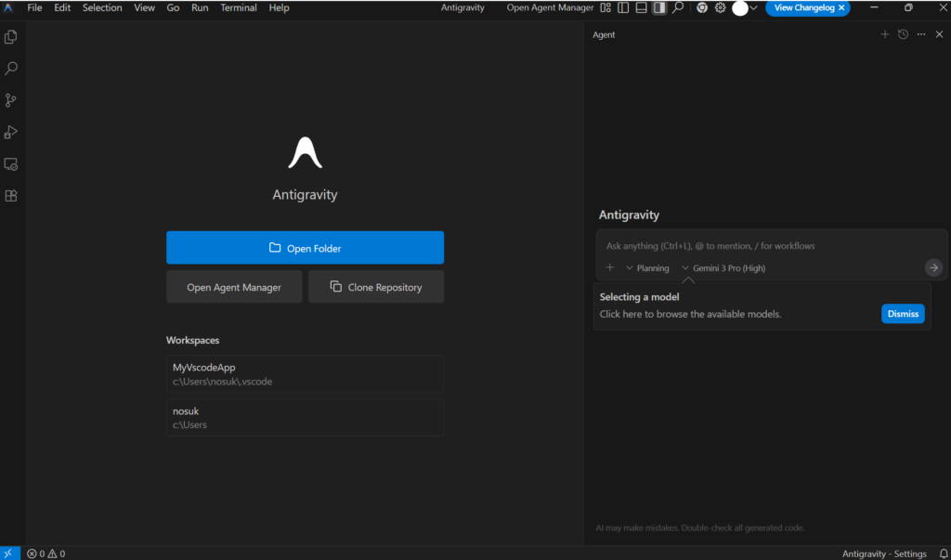The image size is (951, 560).
Task: Click the blue Open Folder button
Action: [x=305, y=248]
